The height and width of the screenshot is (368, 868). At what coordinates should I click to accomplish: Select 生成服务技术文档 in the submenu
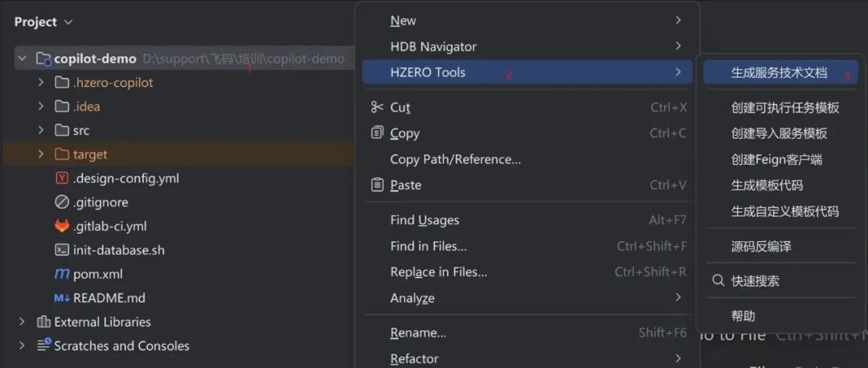click(x=778, y=72)
